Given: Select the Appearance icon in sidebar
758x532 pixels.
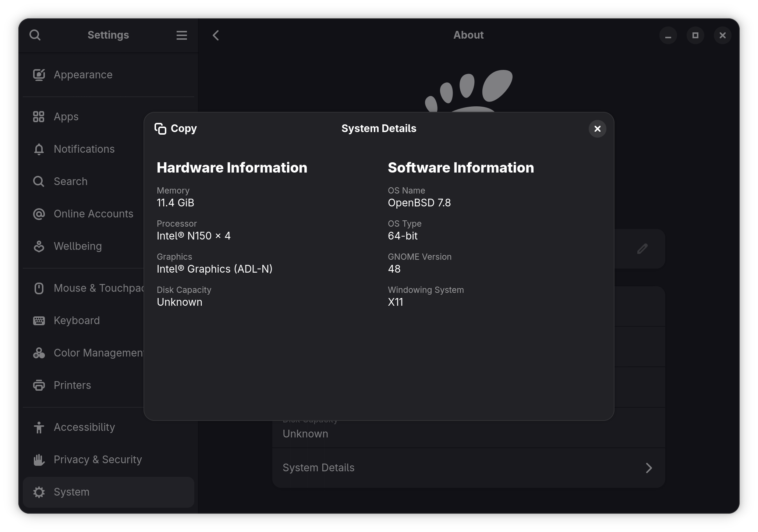Looking at the screenshot, I should click(39, 75).
